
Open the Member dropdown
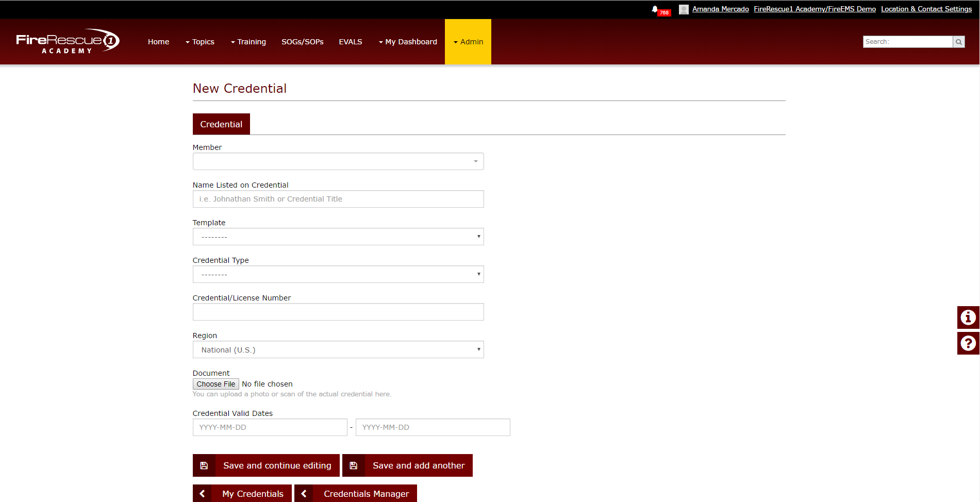click(338, 161)
